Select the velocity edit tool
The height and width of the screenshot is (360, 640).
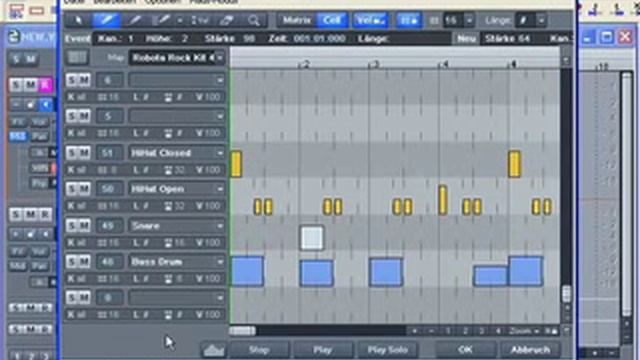point(200,20)
